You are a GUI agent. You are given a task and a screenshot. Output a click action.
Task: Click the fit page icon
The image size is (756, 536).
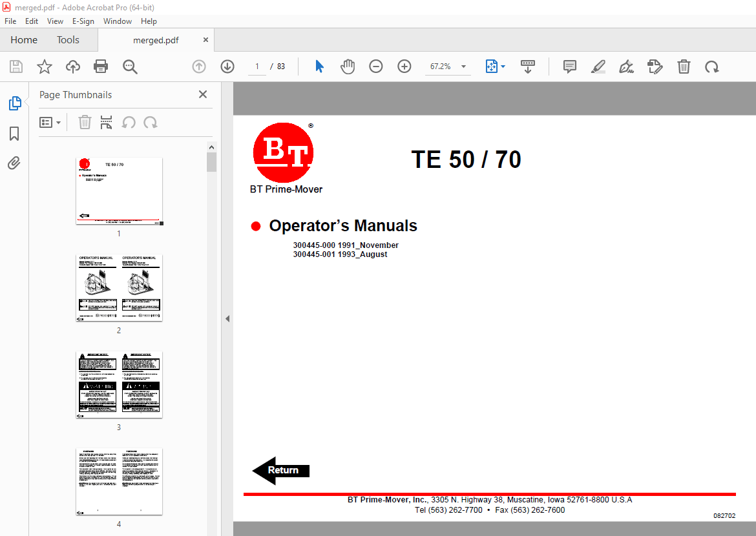491,67
